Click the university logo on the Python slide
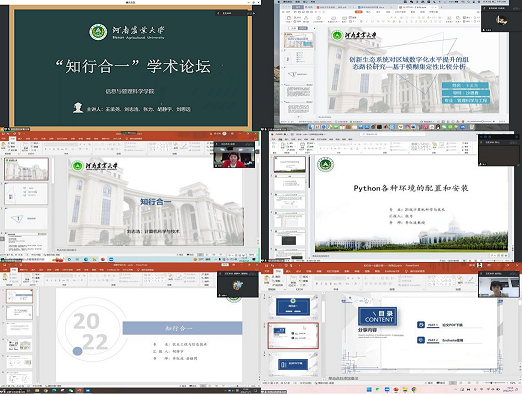Viewport: 522px width, 394px height. (x=325, y=165)
